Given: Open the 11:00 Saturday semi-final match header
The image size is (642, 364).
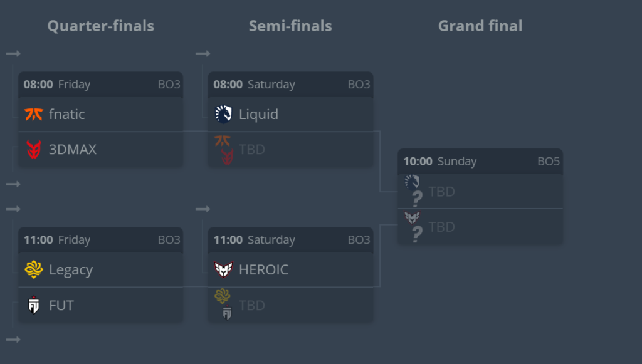Looking at the screenshot, I should (x=290, y=240).
